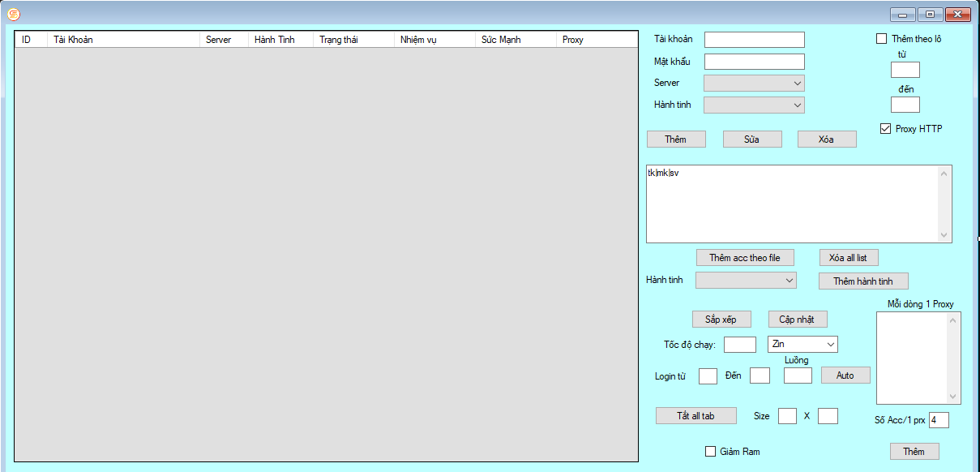Click the Nhiệm vụ column header
This screenshot has width=980, height=472.
(x=434, y=40)
